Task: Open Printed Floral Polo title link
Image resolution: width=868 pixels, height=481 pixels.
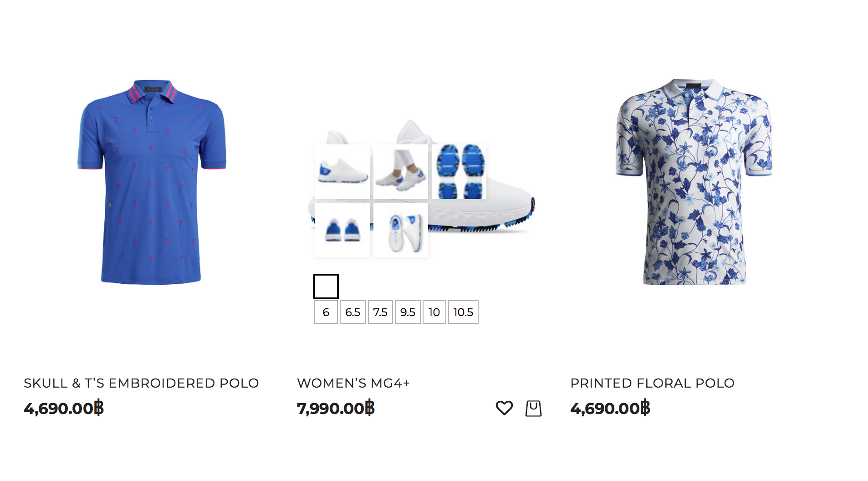Action: pyautogui.click(x=652, y=383)
